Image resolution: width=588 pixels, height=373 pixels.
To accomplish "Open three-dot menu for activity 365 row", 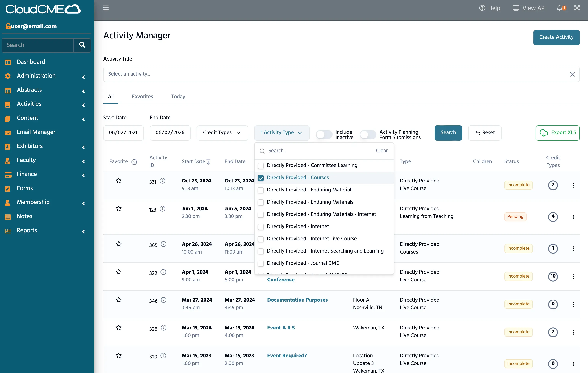I will [573, 249].
